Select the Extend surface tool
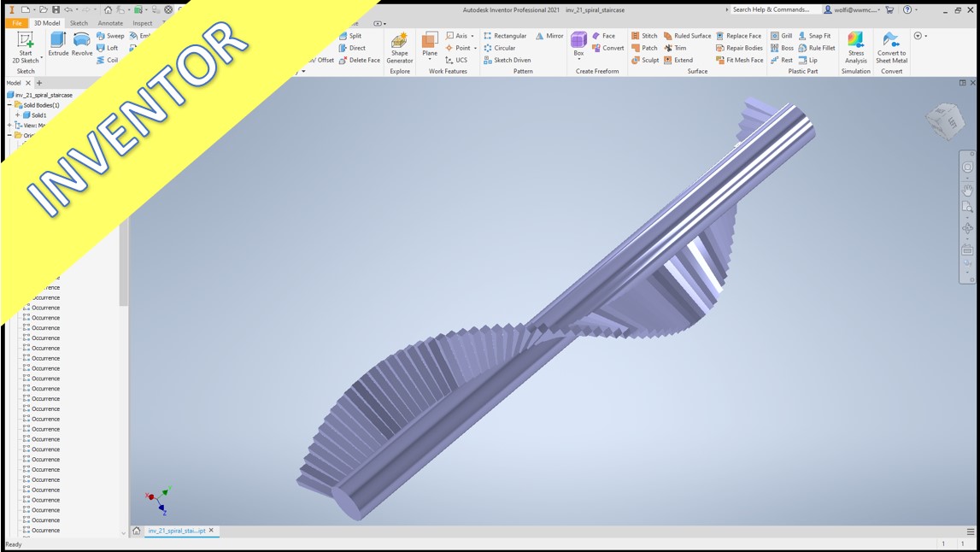 coord(678,60)
